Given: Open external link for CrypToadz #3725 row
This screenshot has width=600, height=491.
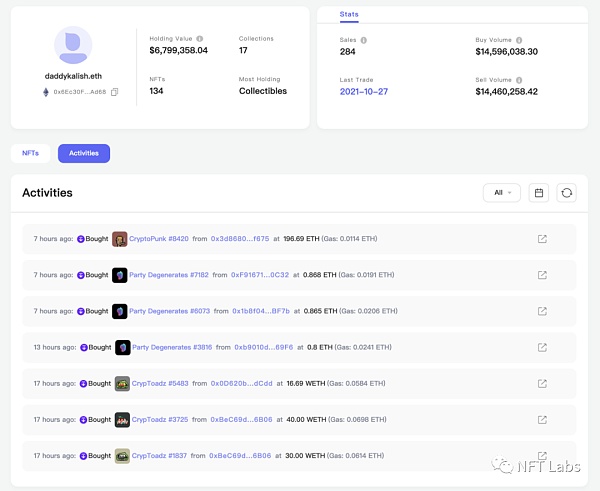Looking at the screenshot, I should pyautogui.click(x=542, y=419).
